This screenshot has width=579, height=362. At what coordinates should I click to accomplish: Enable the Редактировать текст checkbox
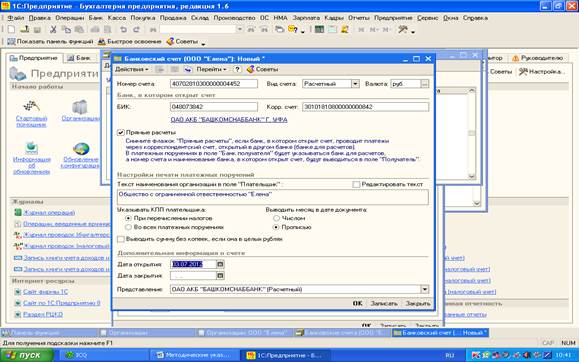(x=356, y=184)
